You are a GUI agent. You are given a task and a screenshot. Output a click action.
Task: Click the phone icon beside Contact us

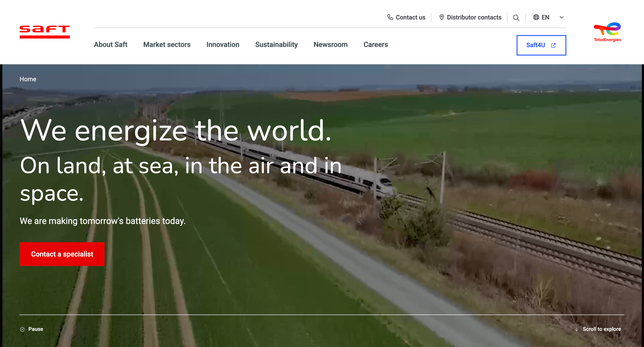(389, 17)
